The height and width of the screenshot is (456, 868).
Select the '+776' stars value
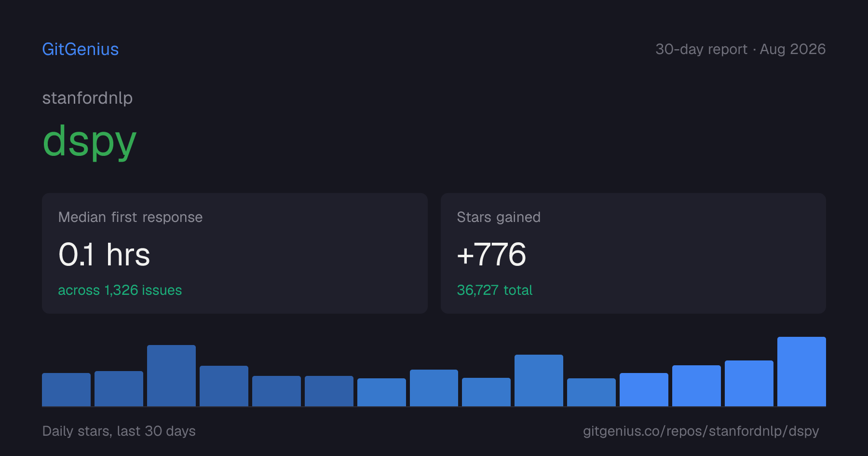491,254
